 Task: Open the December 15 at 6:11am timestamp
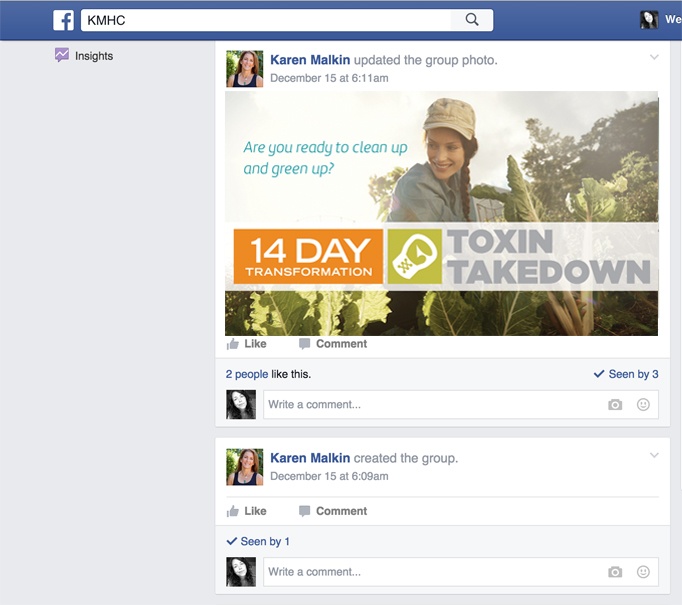pyautogui.click(x=329, y=78)
